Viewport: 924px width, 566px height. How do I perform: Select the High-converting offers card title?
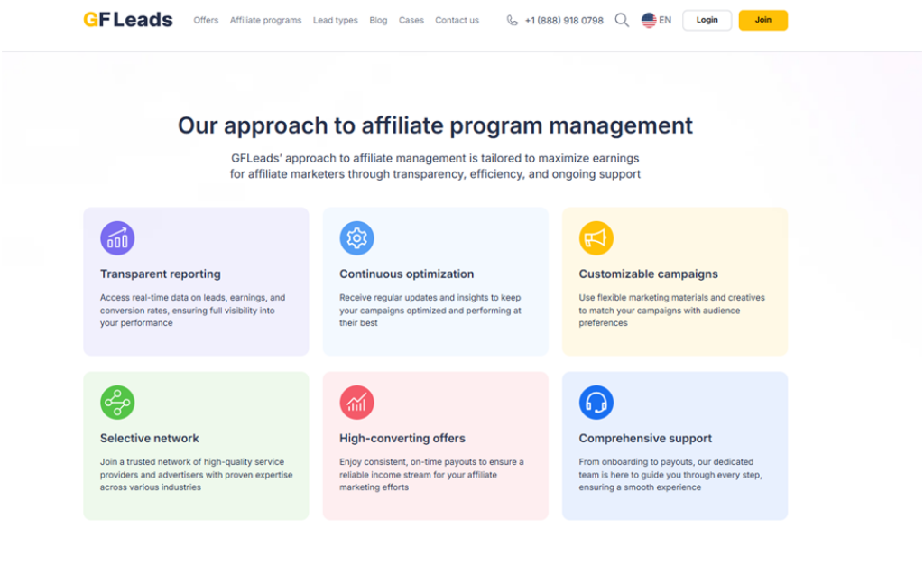pyautogui.click(x=402, y=438)
